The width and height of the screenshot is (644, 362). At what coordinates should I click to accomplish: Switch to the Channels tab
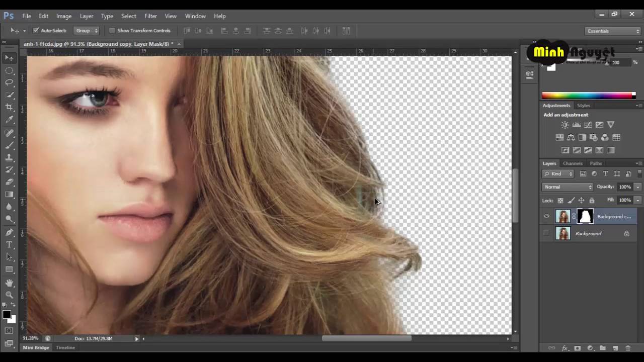pyautogui.click(x=573, y=163)
